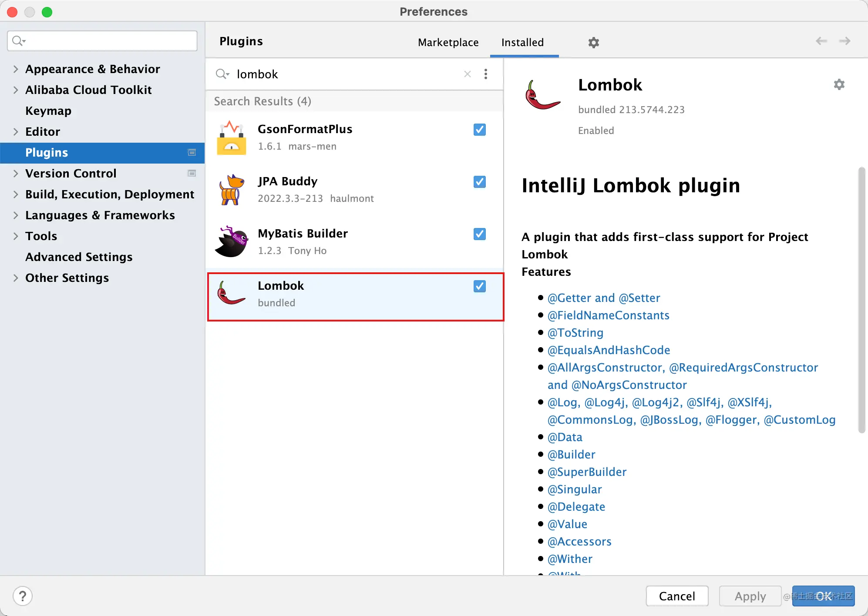The height and width of the screenshot is (616, 868).
Task: Clear the lombok search text
Action: pyautogui.click(x=468, y=74)
